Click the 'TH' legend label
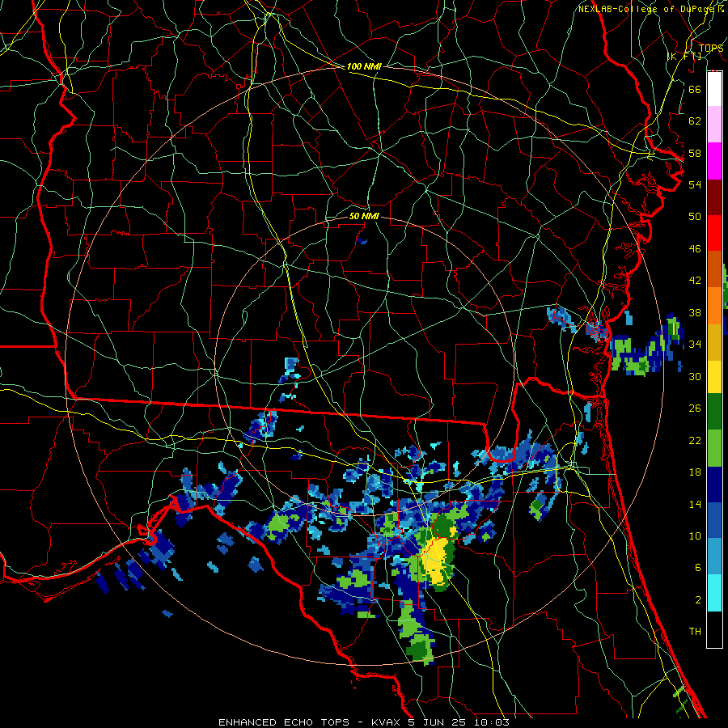 point(695,632)
